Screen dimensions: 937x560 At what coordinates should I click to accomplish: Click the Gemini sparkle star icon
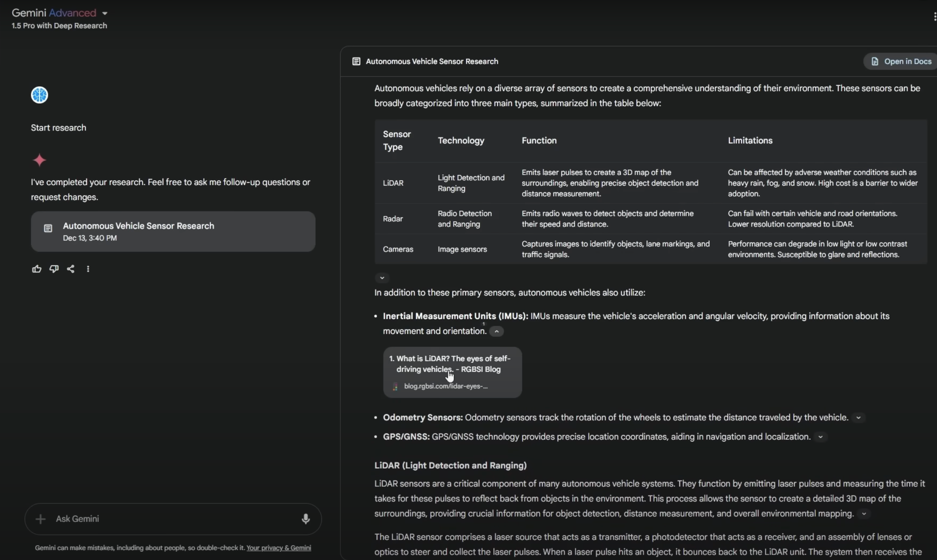(39, 160)
